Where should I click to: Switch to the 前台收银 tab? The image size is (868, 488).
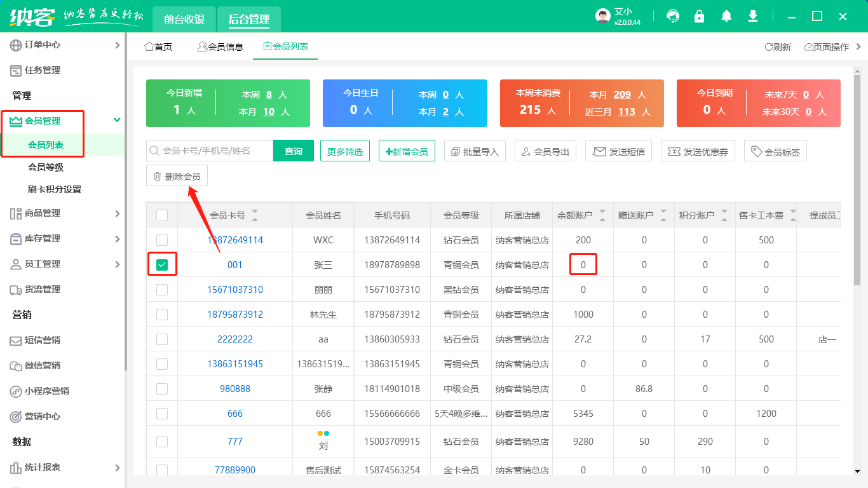[x=184, y=19]
